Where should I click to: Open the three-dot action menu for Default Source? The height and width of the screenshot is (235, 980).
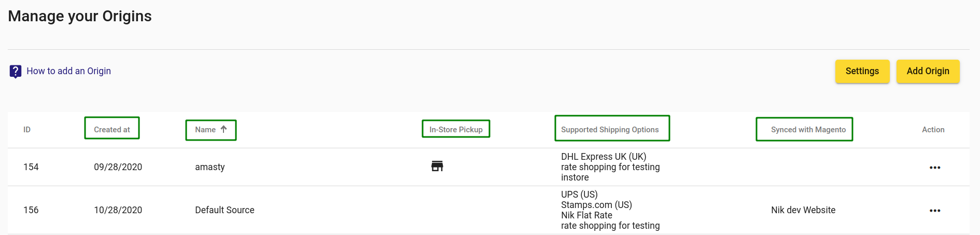(935, 211)
